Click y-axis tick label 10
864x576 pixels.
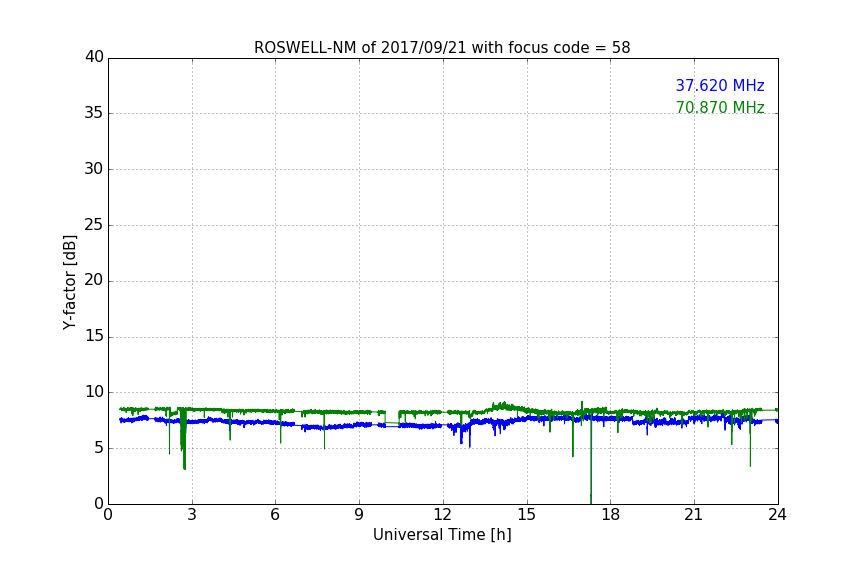point(94,392)
